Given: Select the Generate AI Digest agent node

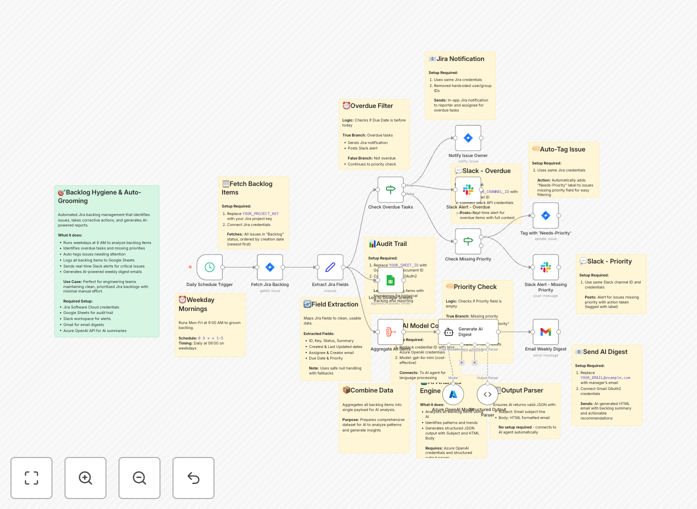Looking at the screenshot, I should [468, 332].
